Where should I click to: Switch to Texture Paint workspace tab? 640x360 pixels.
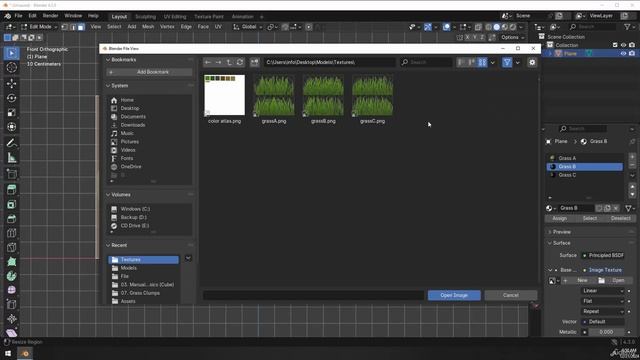209,17
